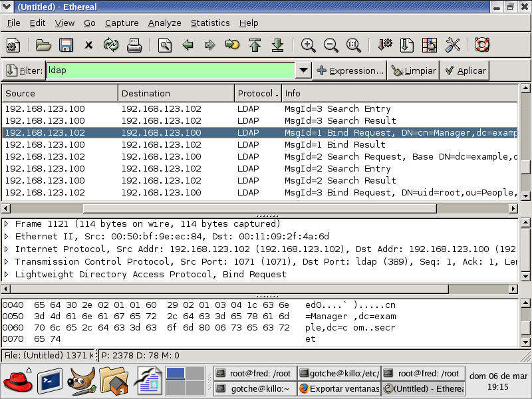Click the Go to packet icon
This screenshot has width=532, height=399.
click(232, 45)
